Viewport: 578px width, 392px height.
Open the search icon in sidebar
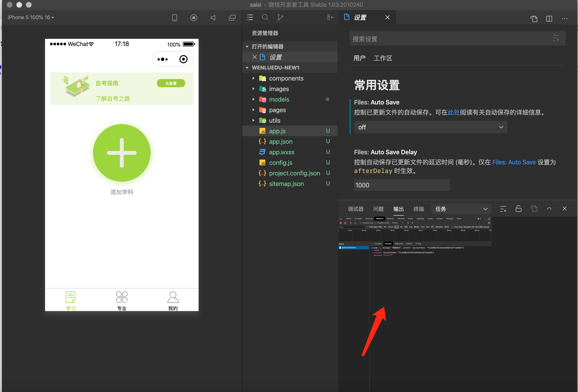pyautogui.click(x=265, y=17)
